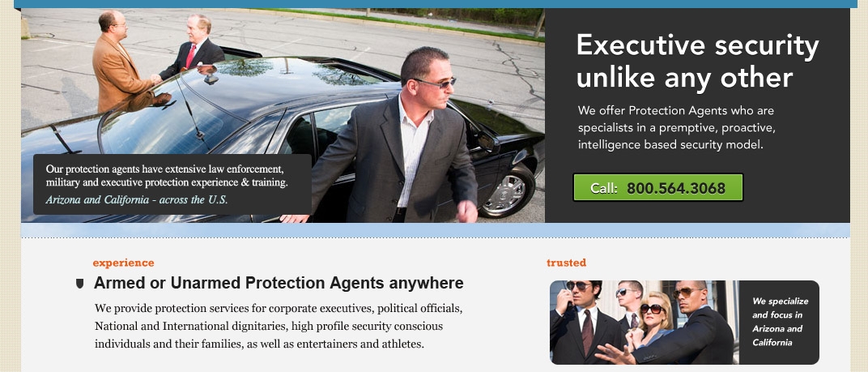868x372 pixels.
Task: Click the orange 'experience' label
Action: click(x=123, y=263)
